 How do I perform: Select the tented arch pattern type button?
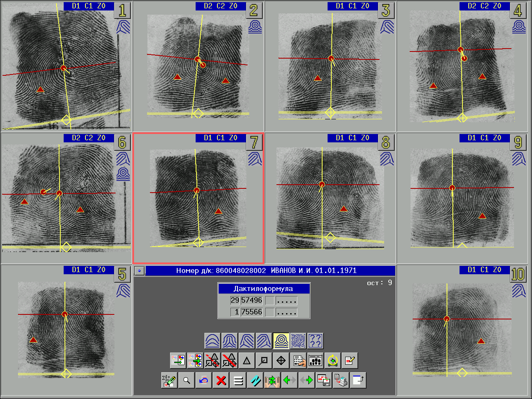230,341
